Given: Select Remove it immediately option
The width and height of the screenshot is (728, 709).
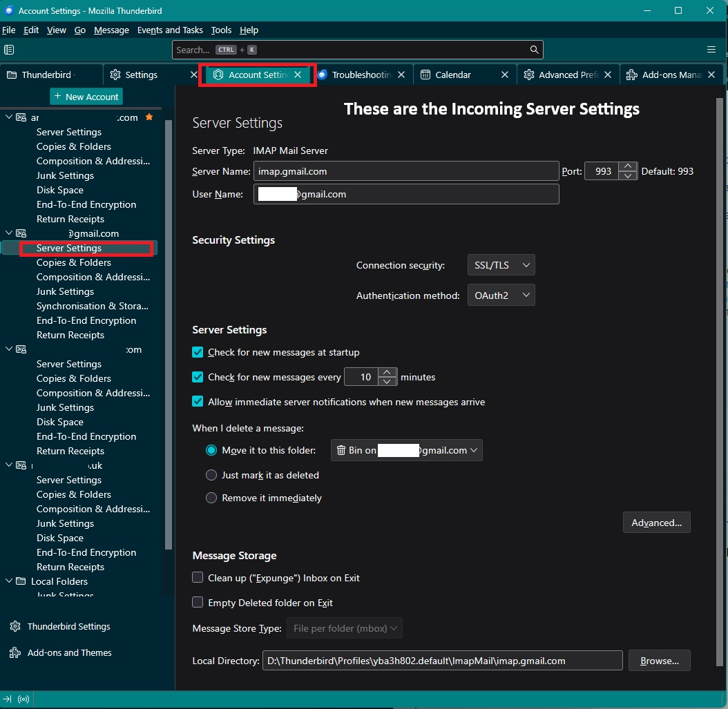Looking at the screenshot, I should point(211,498).
